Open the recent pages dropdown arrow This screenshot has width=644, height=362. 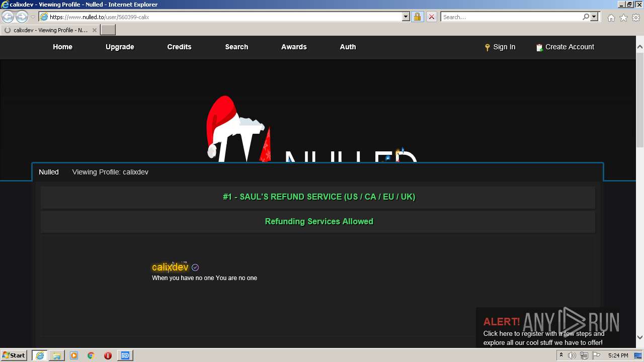pos(33,17)
